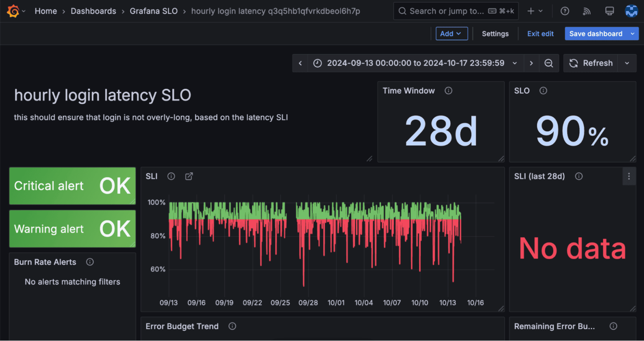Go to Home breadcrumb
The height and width of the screenshot is (341, 644).
pos(46,11)
